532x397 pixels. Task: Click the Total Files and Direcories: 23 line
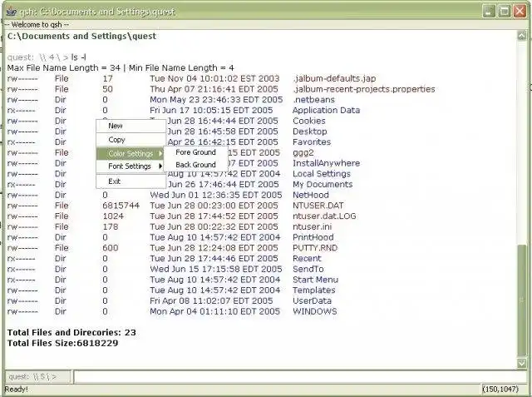click(x=71, y=332)
